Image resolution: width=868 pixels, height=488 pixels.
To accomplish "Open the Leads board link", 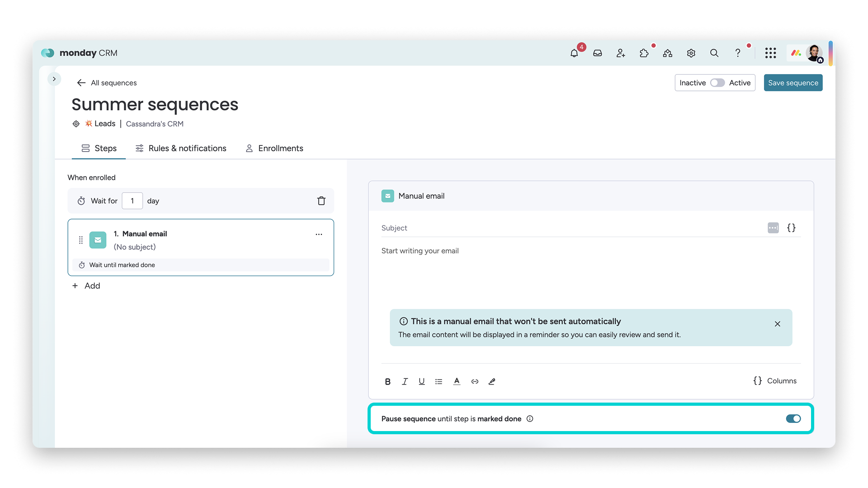I will pos(100,124).
